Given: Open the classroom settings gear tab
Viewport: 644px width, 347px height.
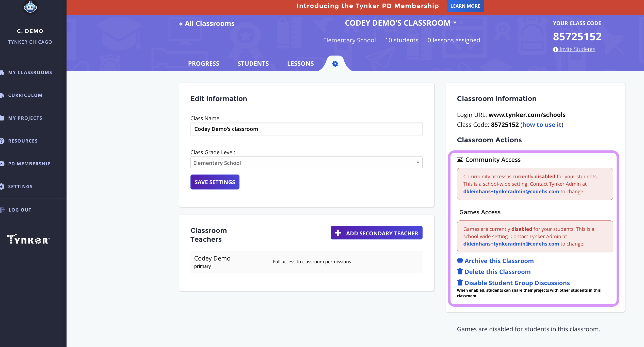Looking at the screenshot, I should 335,64.
